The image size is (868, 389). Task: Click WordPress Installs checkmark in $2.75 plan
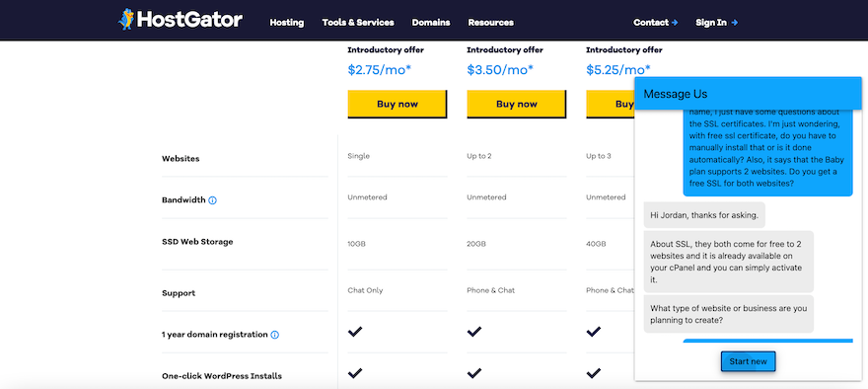coord(355,373)
